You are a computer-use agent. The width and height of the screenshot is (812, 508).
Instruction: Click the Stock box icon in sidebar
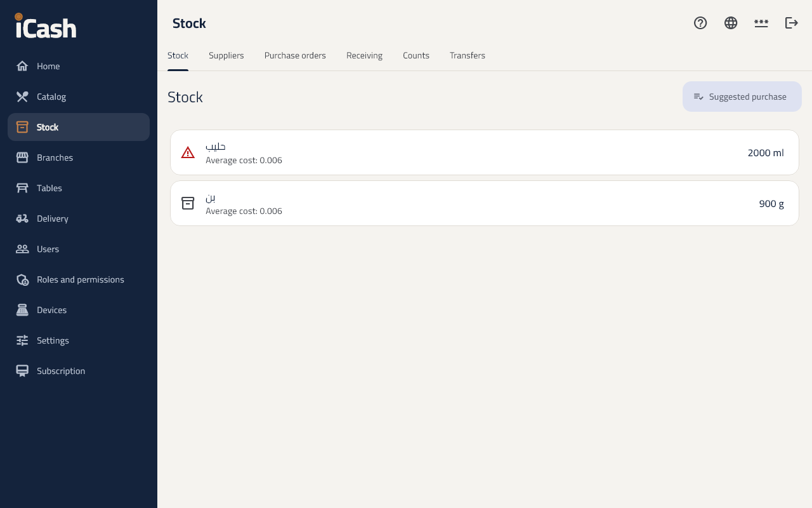pyautogui.click(x=22, y=127)
